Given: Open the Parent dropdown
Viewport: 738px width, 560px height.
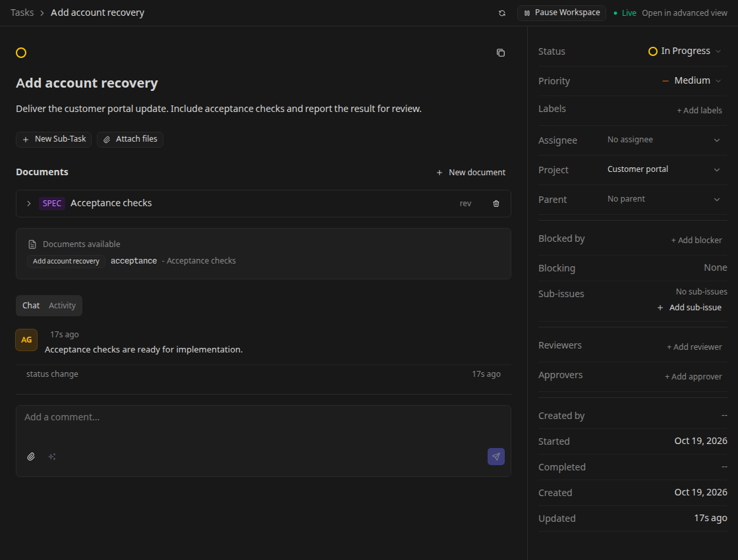Looking at the screenshot, I should click(664, 199).
